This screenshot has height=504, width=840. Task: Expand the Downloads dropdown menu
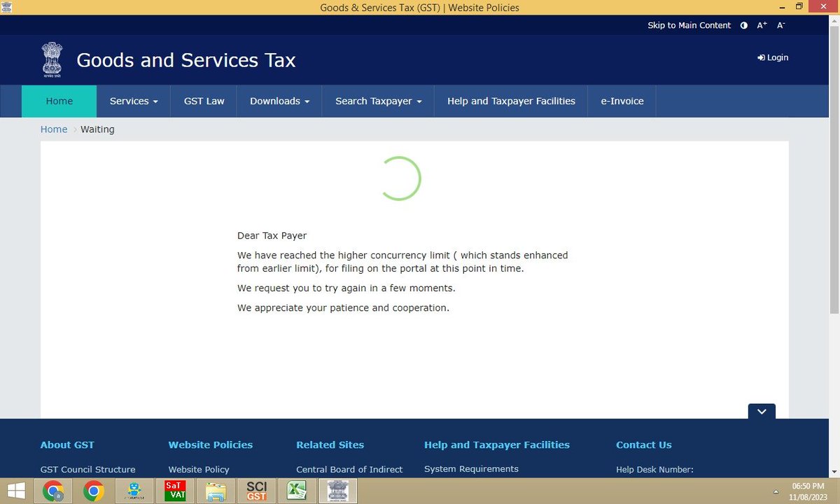pyautogui.click(x=279, y=101)
